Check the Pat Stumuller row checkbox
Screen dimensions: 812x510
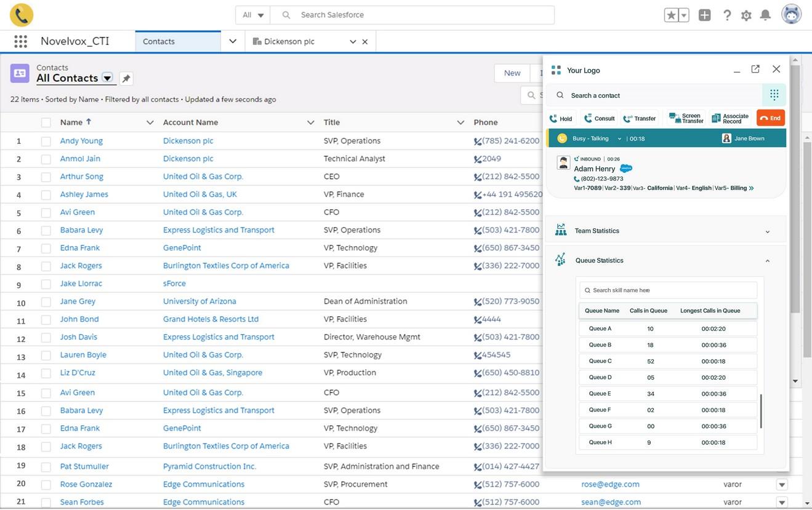[x=46, y=467]
